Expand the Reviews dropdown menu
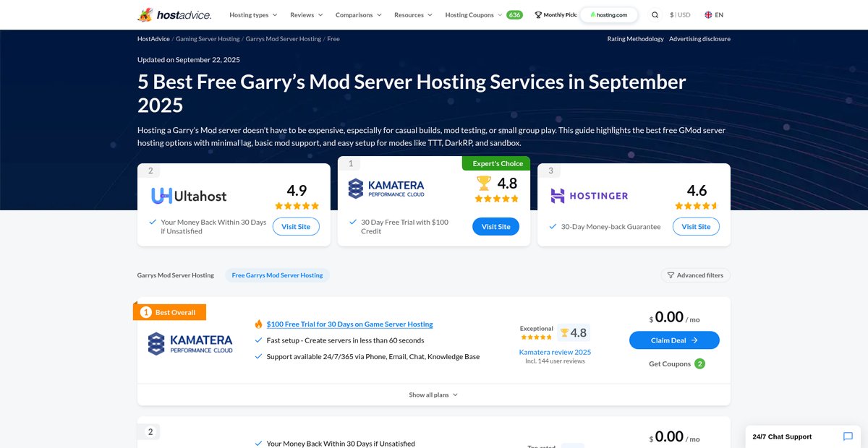Viewport: 868px width, 448px height. pyautogui.click(x=307, y=14)
